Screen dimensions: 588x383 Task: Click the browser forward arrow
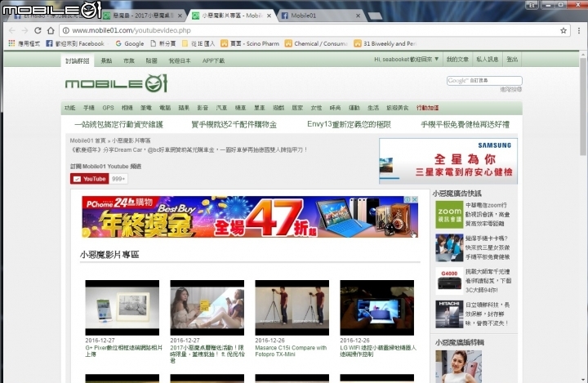(24, 30)
